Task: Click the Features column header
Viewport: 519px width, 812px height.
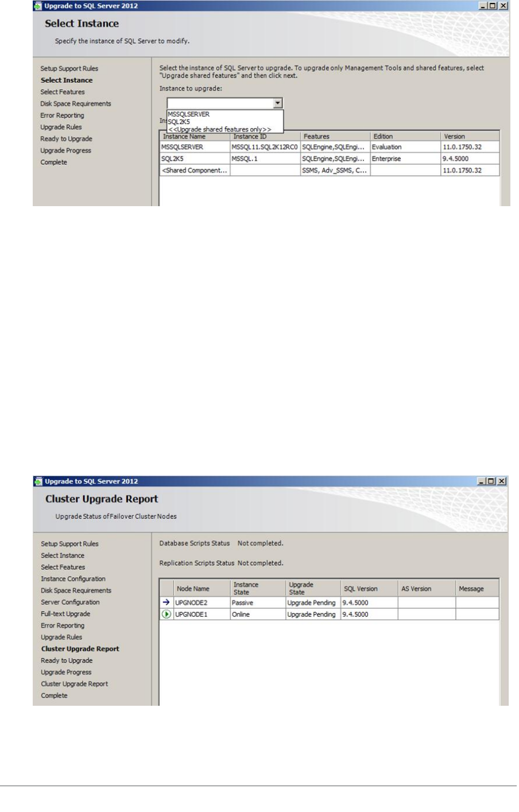Action: coord(335,137)
